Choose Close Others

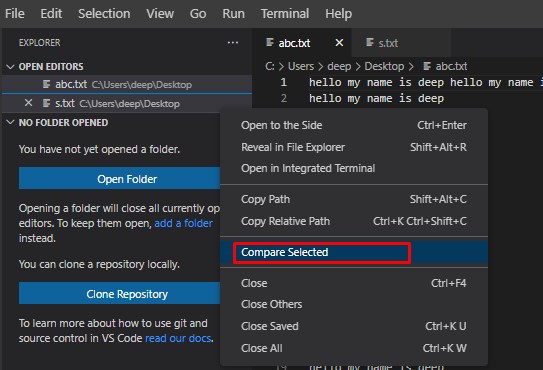[354, 304]
